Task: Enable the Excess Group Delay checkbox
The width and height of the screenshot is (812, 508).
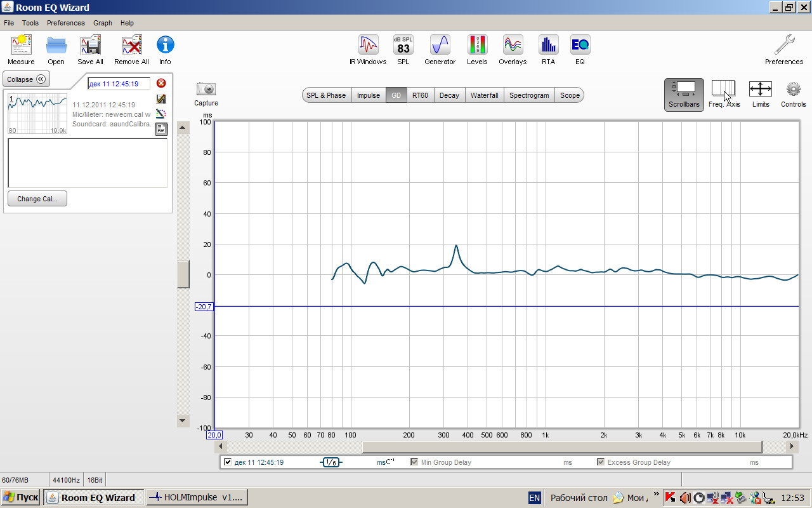Action: coord(601,462)
